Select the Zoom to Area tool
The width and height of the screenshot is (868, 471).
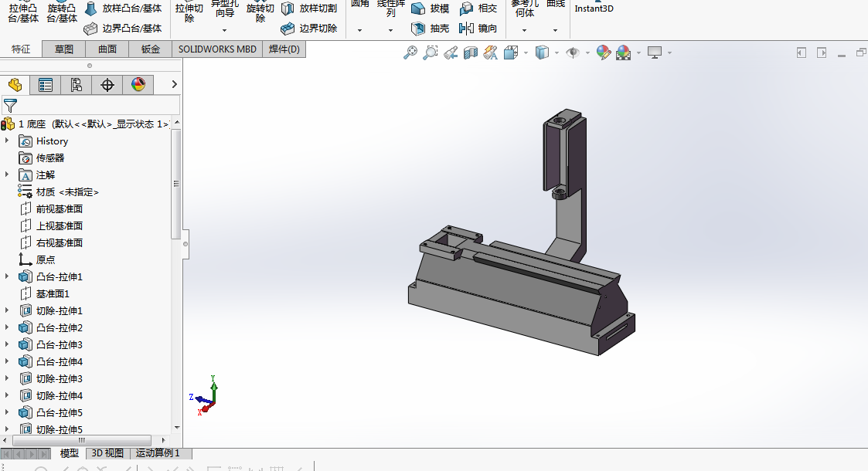(431, 53)
